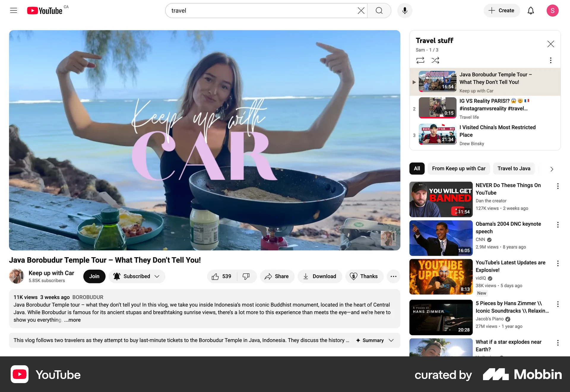Open the BOROBUDUR hashtag link
This screenshot has height=392, width=570.
tap(88, 297)
